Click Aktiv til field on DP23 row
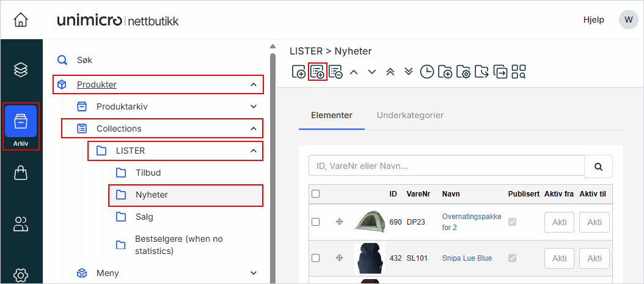Screen dimensions: 644x284 click(595, 222)
